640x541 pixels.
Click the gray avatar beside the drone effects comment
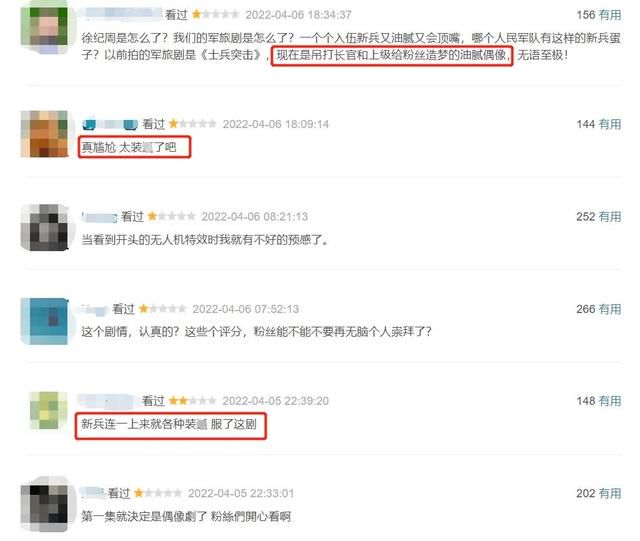coord(44,227)
